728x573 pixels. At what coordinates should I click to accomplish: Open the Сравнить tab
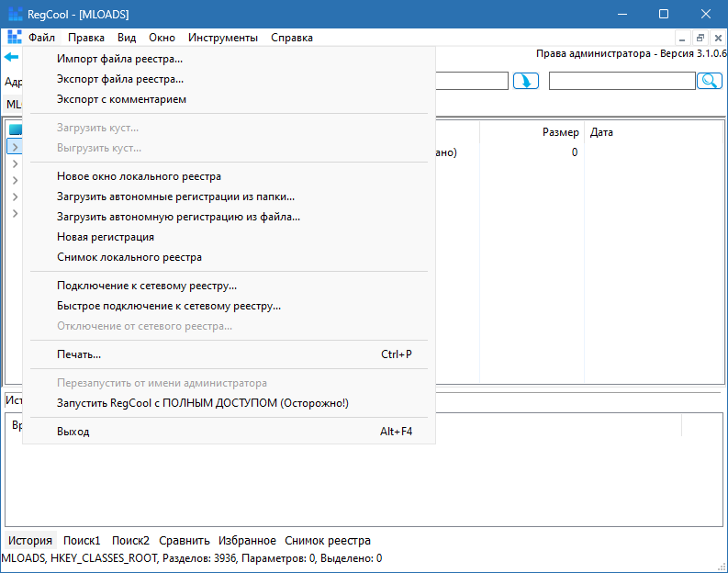(x=185, y=541)
